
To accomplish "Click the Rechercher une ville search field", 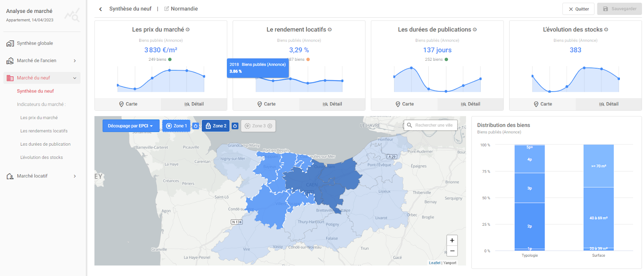I will click(x=431, y=125).
